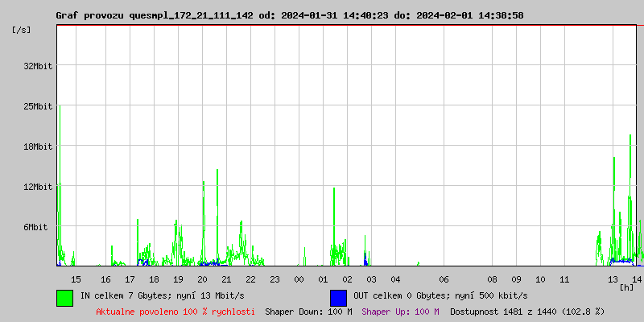Click the green IN legend swatch
The image size is (644, 322).
[64, 297]
